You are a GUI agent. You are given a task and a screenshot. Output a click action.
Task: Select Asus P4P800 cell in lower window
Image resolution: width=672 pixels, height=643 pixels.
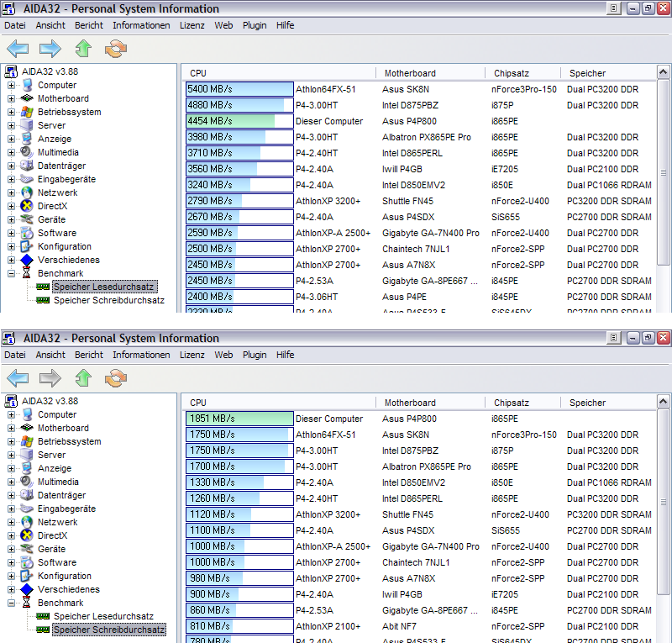[x=409, y=419]
